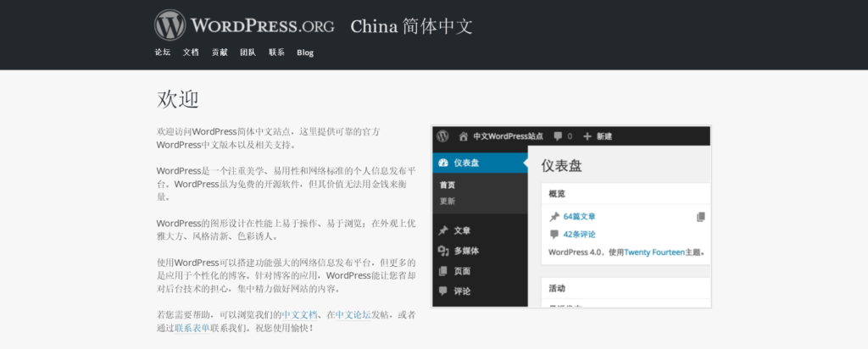Click the comment bubble icon in admin bar
868x349 pixels.
[558, 136]
